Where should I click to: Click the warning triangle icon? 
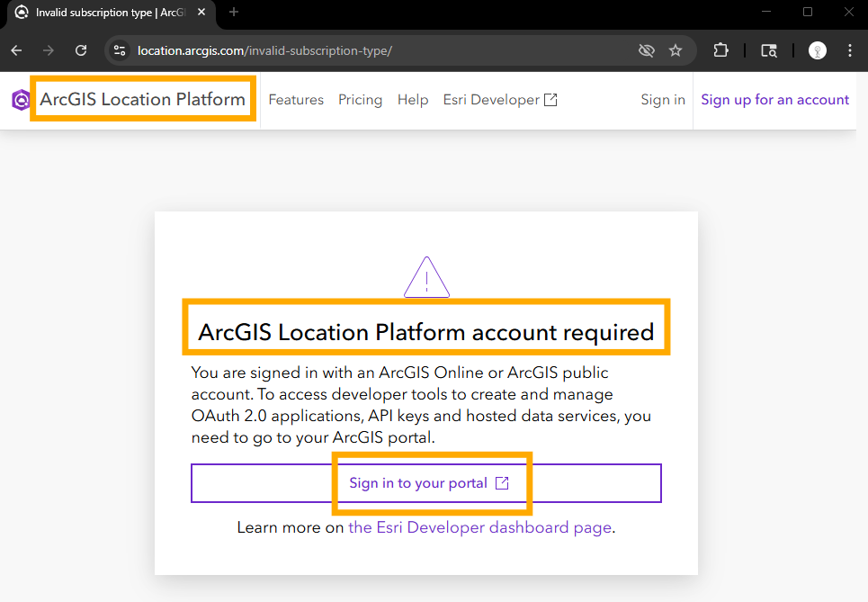point(426,277)
